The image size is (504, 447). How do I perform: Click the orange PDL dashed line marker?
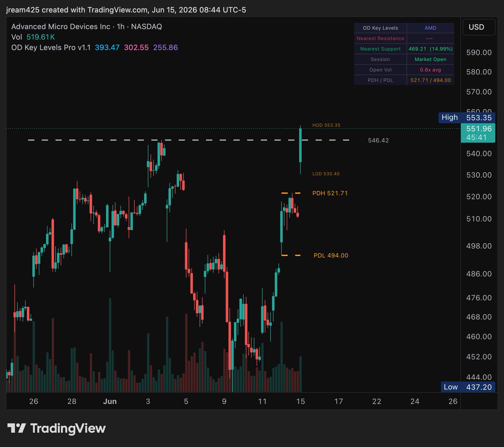coord(291,255)
